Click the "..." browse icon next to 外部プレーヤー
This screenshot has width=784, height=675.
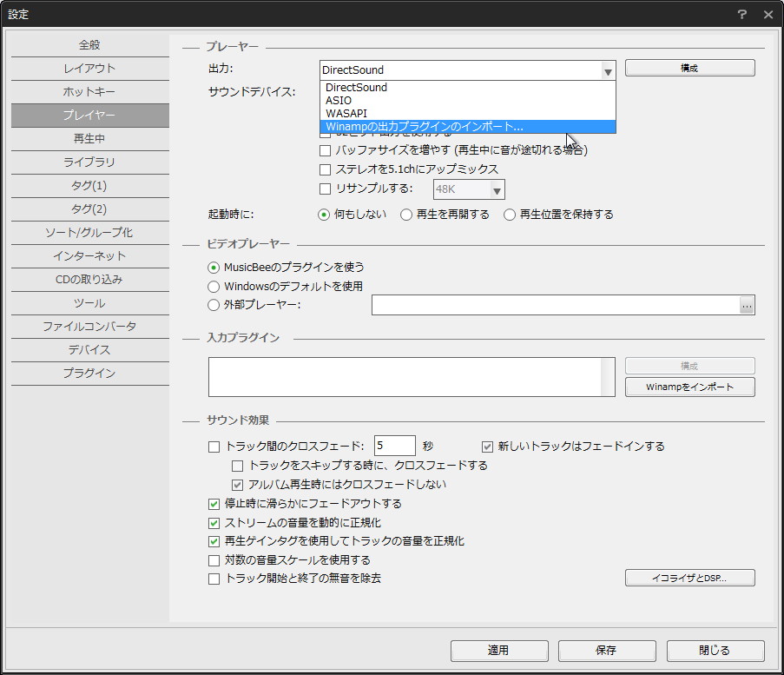(747, 304)
